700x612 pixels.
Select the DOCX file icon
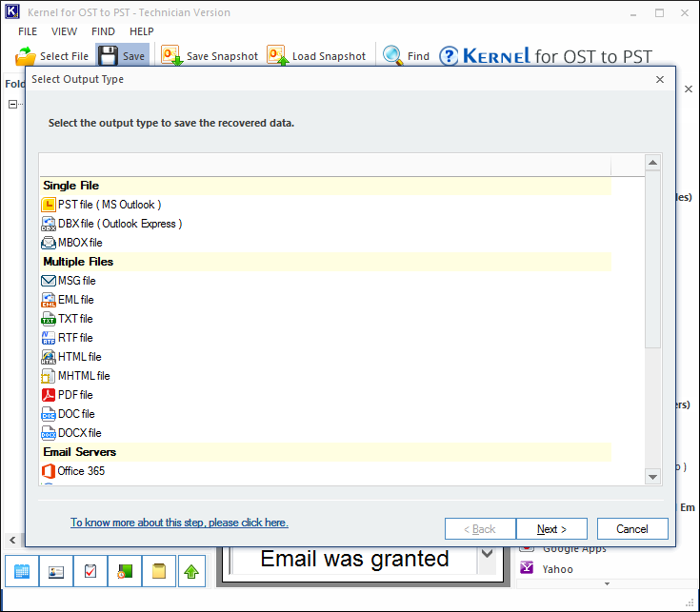(49, 433)
